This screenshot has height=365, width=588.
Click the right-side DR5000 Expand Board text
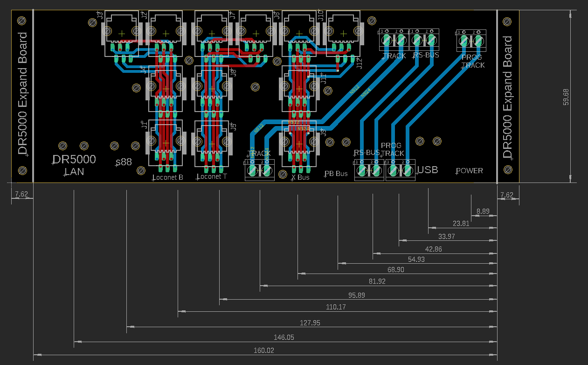(x=508, y=98)
